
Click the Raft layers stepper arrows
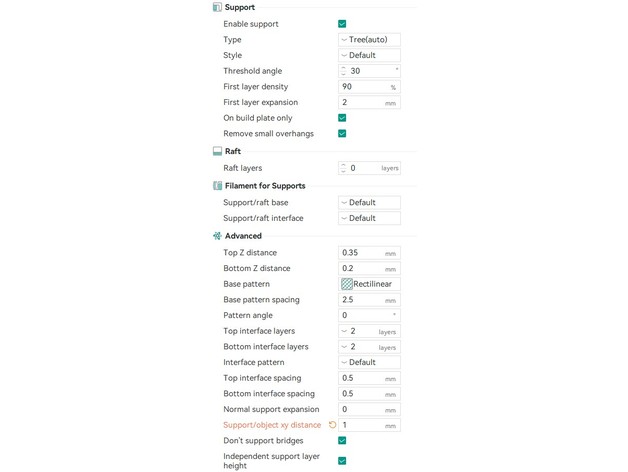[343, 168]
